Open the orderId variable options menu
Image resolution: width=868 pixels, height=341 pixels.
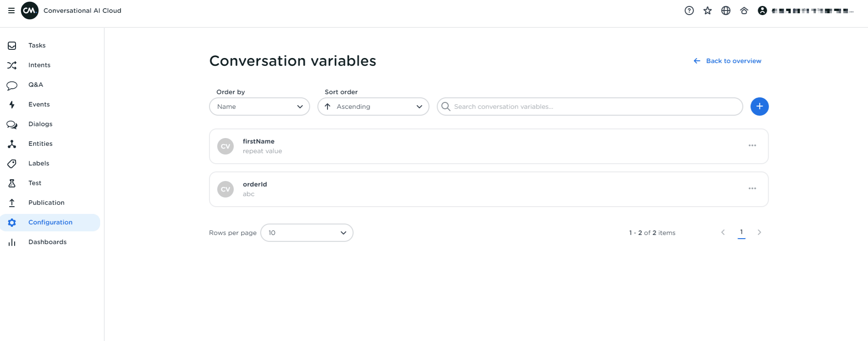coord(752,188)
